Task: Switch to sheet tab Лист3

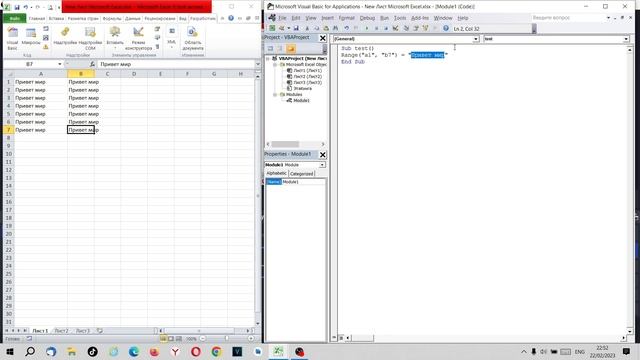Action: tap(83, 331)
